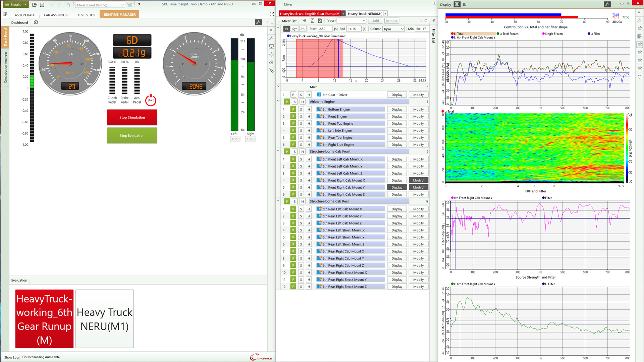Viewport: 644px width, 362px height.
Task: Click the open file folder icon
Action: 34,5
